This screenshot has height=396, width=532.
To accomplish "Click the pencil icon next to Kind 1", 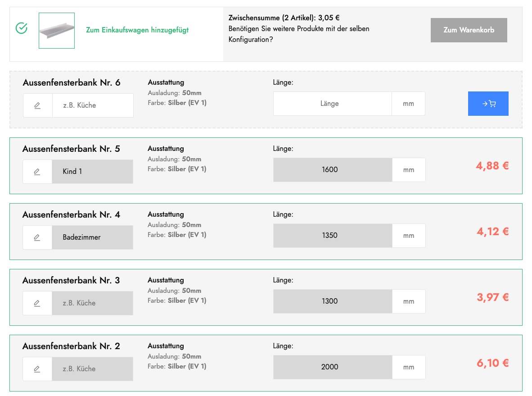I will pos(37,172).
